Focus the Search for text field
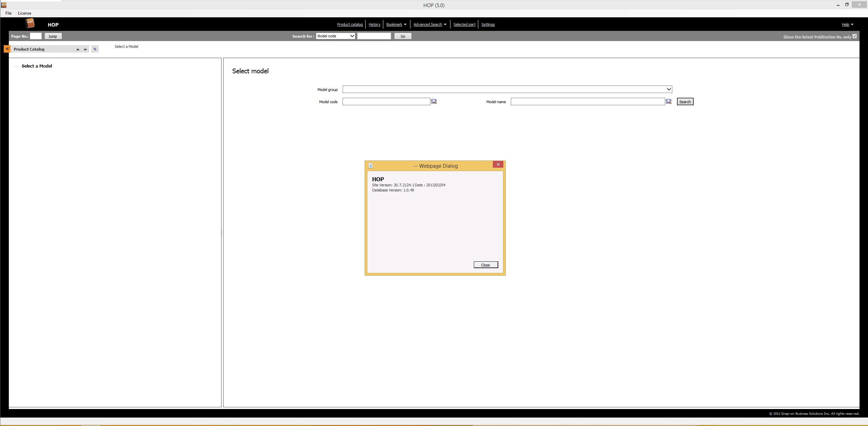This screenshot has height=426, width=868. point(374,36)
